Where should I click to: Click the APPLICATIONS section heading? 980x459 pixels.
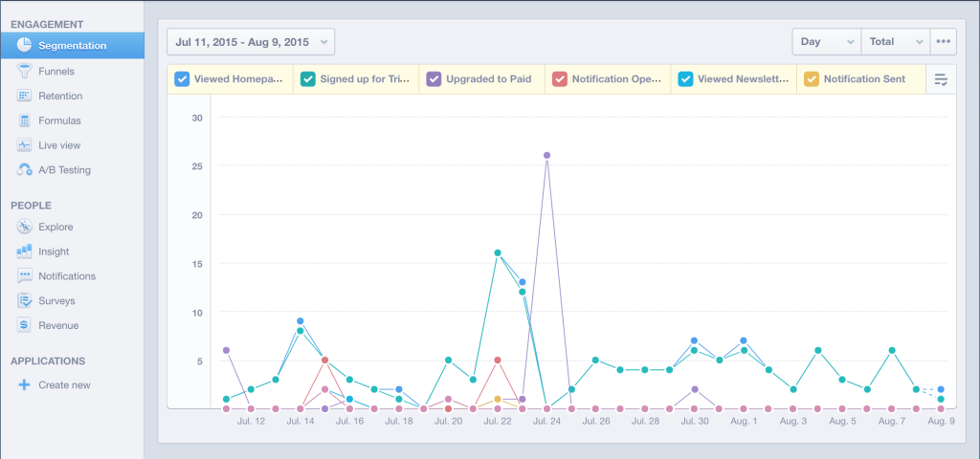[x=48, y=361]
